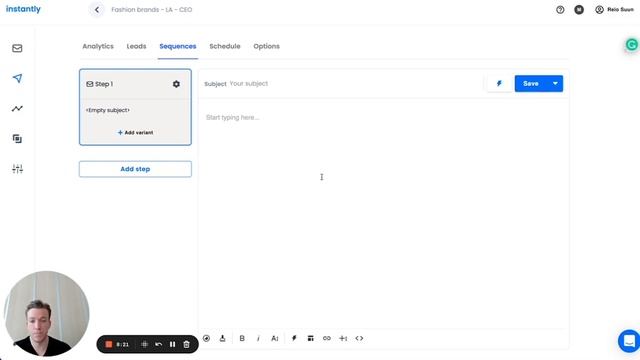This screenshot has height=360, width=640.
Task: Click the webcam bubble of presenter
Action: click(46, 314)
